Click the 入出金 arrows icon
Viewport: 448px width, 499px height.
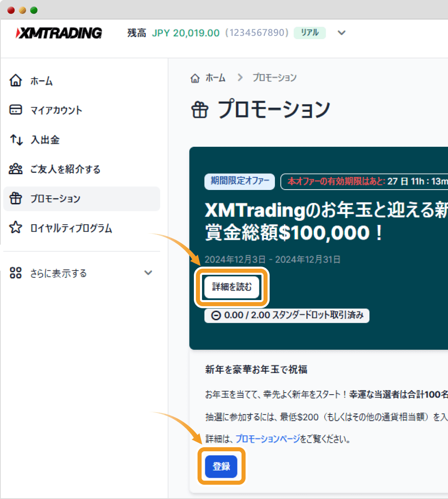point(16,140)
